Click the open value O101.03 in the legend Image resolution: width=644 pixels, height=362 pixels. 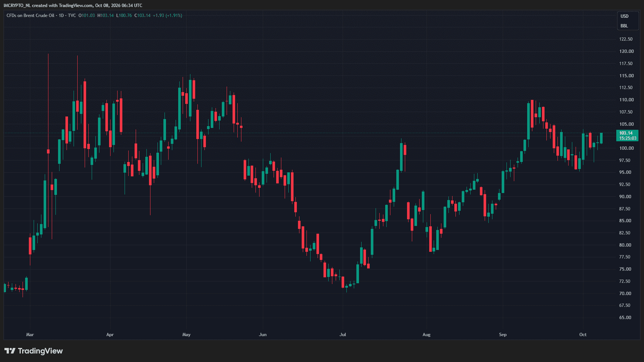pos(87,16)
